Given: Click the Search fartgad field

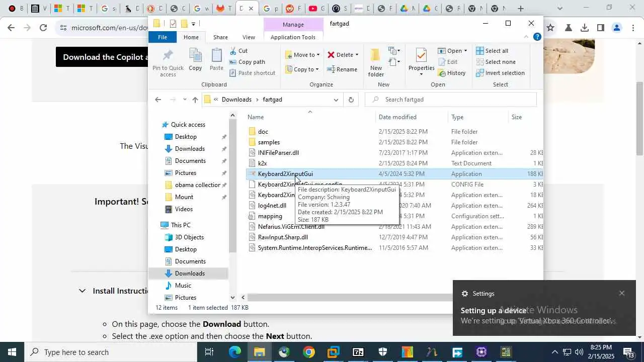Looking at the screenshot, I should point(450,100).
